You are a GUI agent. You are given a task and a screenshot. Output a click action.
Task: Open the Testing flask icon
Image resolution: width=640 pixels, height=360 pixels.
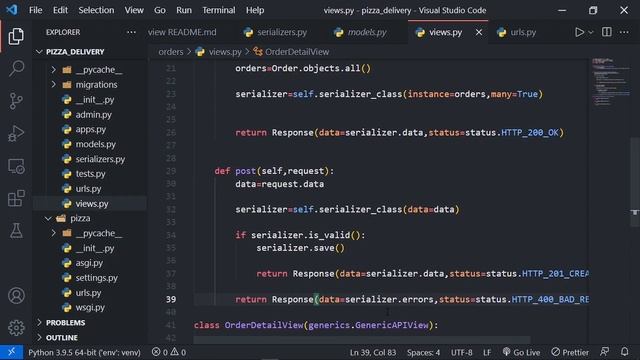pyautogui.click(x=16, y=231)
